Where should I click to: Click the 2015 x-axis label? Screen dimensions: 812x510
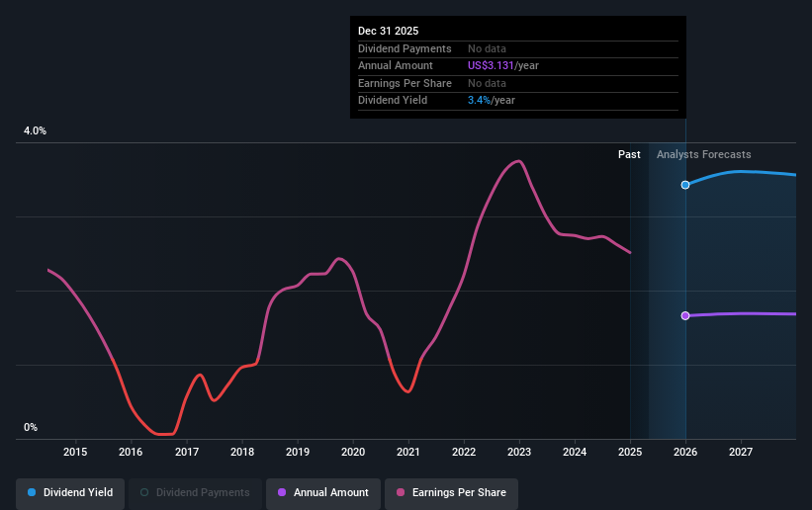75,452
